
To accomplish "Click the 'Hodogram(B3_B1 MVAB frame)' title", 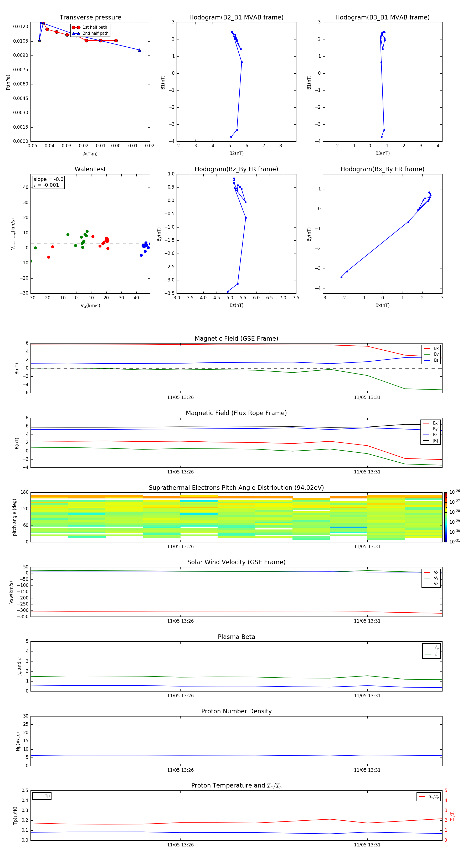I will pos(382,18).
